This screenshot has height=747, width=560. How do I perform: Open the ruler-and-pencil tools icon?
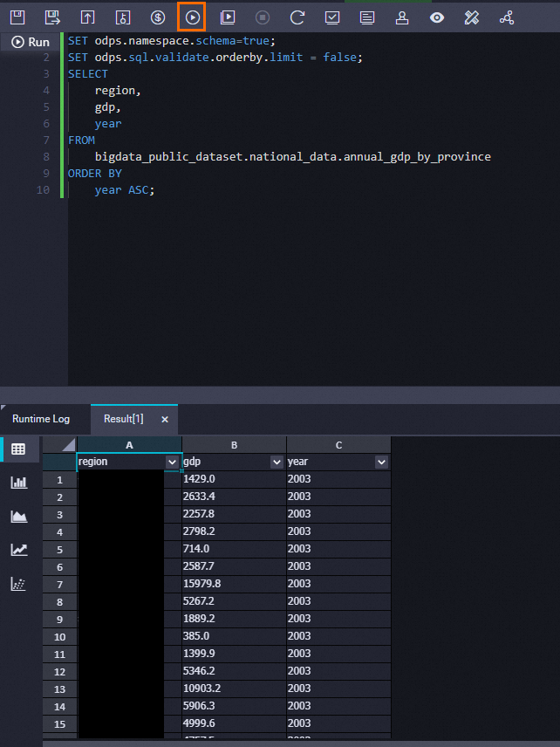coord(472,17)
